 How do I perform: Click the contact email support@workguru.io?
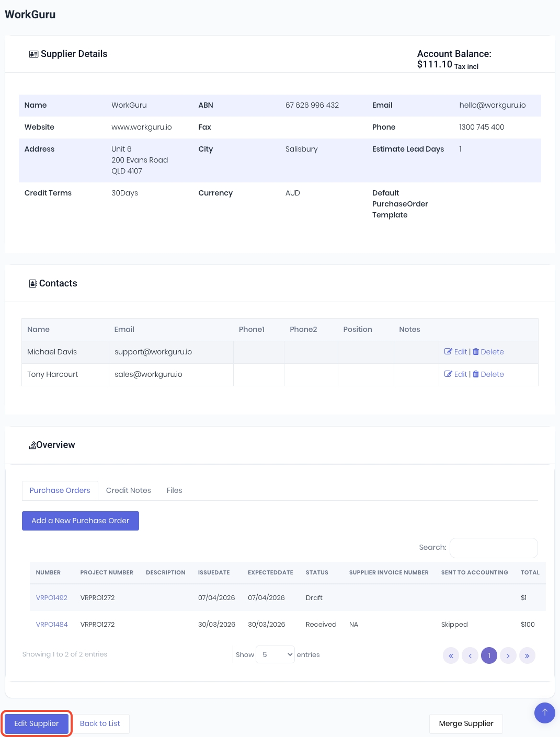(153, 352)
